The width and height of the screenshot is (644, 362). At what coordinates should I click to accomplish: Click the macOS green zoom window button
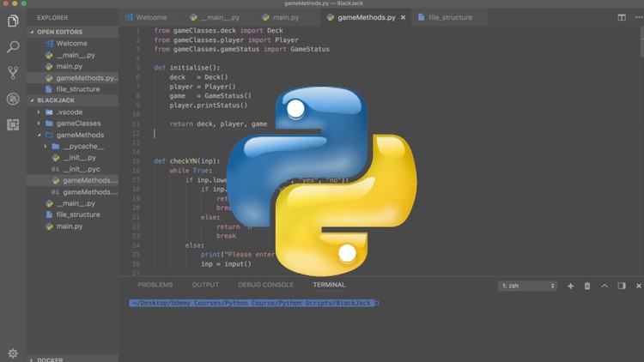point(24,3)
